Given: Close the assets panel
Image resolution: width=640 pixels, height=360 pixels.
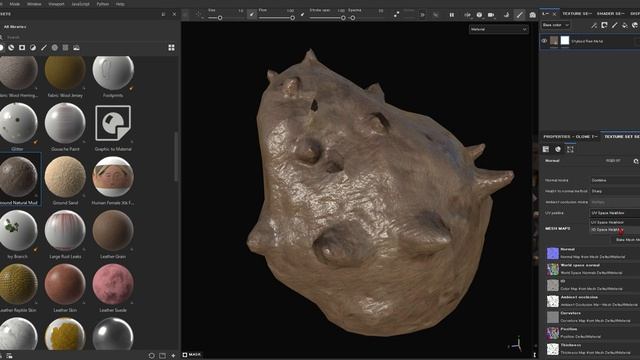Looking at the screenshot, I should (174, 14).
